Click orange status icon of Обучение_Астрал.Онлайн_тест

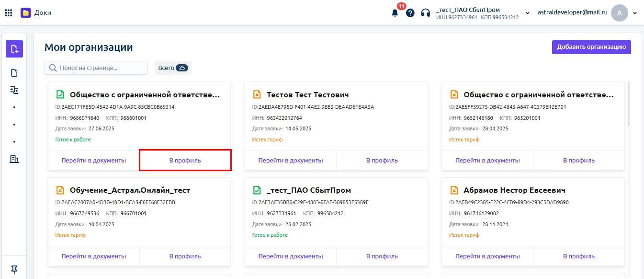pyautogui.click(x=60, y=190)
